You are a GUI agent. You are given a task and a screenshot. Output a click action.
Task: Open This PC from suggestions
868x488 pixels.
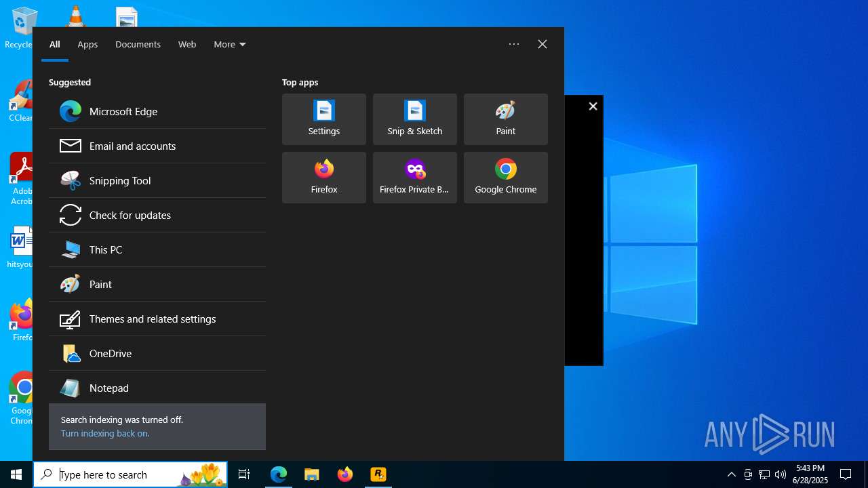tap(157, 249)
